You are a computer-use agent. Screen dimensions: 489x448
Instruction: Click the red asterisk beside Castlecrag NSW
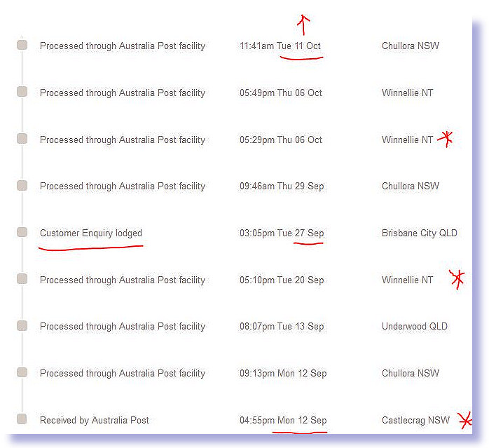pyautogui.click(x=465, y=421)
